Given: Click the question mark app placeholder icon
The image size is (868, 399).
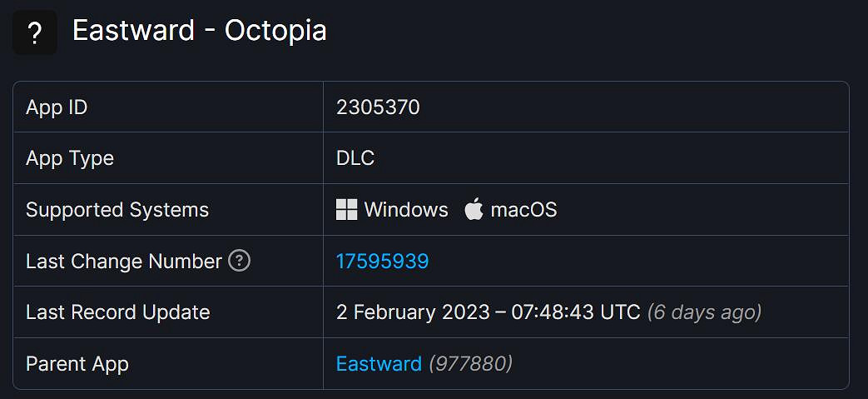Looking at the screenshot, I should coord(35,33).
